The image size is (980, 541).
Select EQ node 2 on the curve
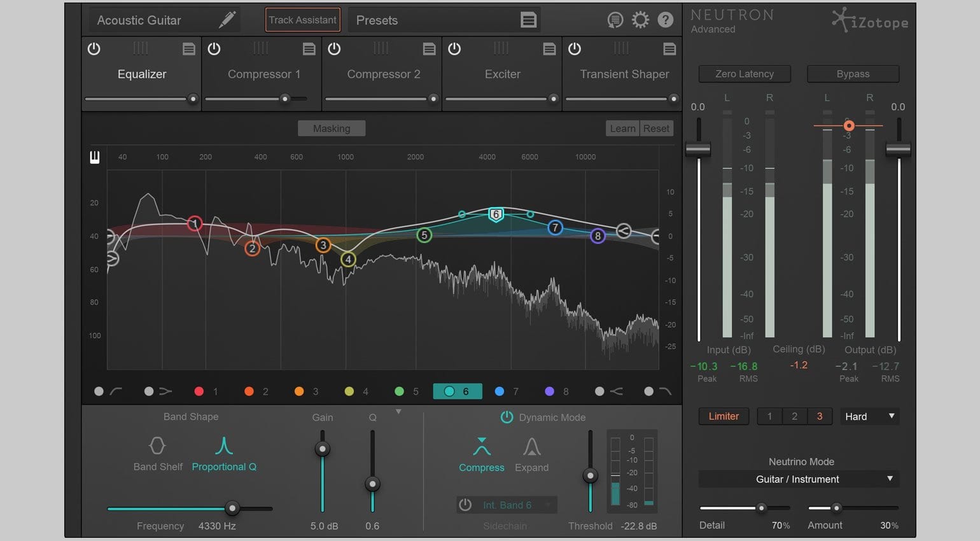coord(253,248)
